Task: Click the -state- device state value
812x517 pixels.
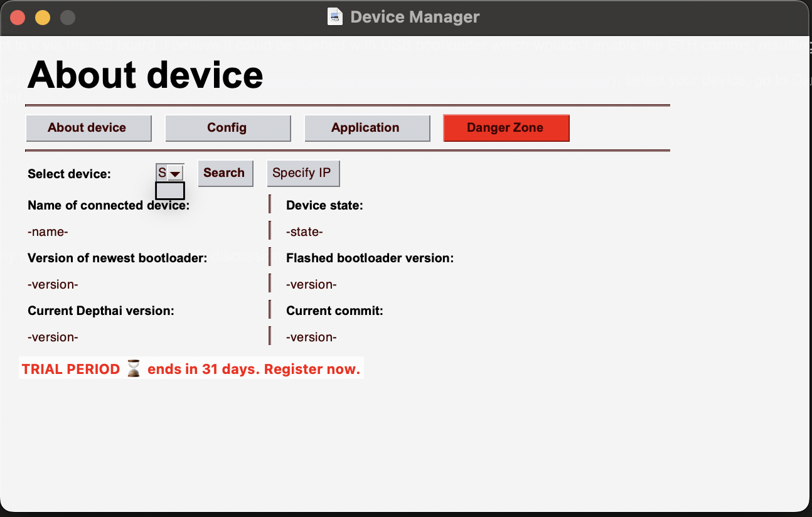Action: (x=304, y=232)
